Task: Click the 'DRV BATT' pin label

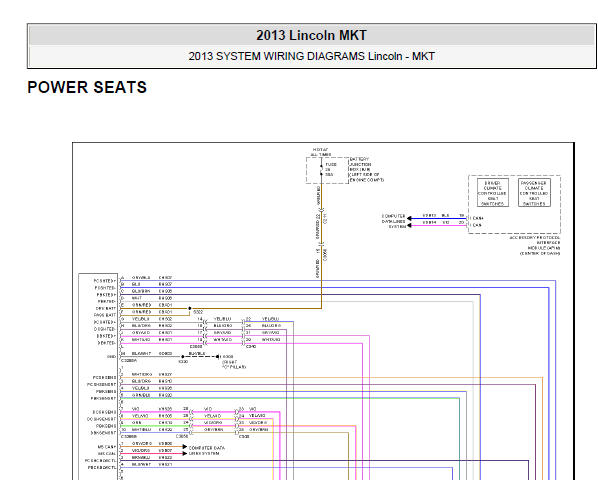Action: click(x=106, y=308)
